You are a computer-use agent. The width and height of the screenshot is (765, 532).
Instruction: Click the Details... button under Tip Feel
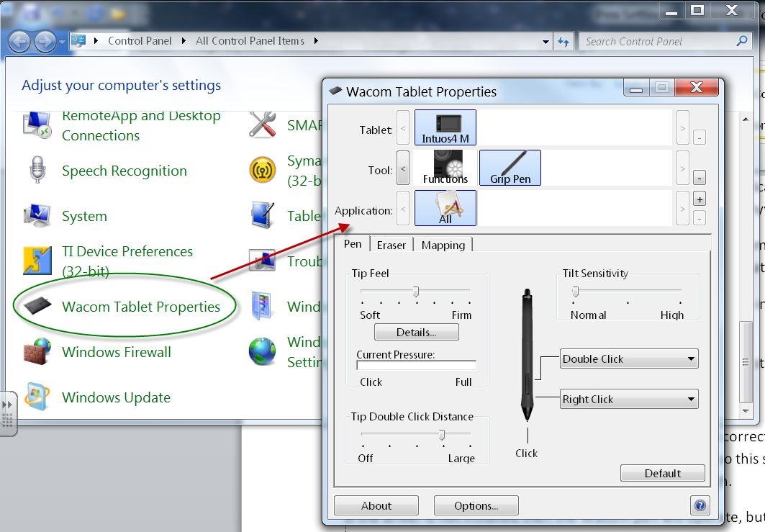(416, 333)
